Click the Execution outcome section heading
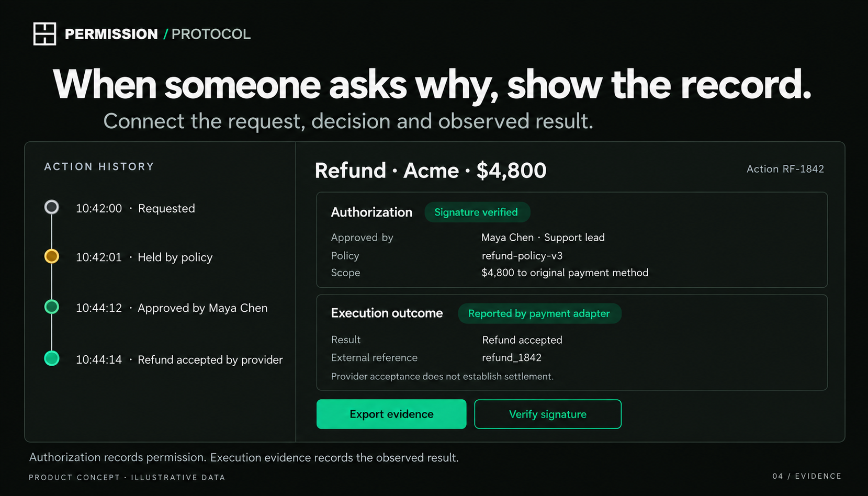Screen dimensions: 868x496 (x=387, y=313)
